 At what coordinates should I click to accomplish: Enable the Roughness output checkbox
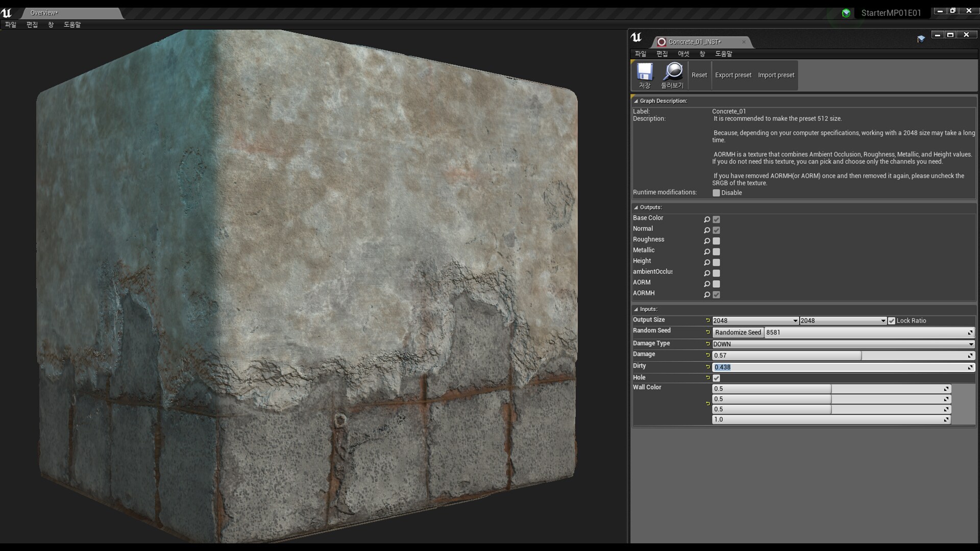[717, 241]
